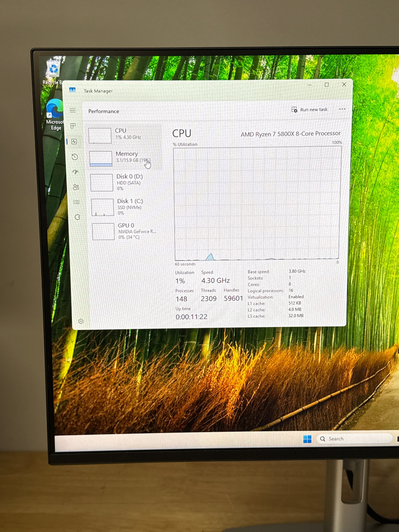This screenshot has height=532, width=399.
Task: Open the three-dot more options menu
Action: pos(342,109)
